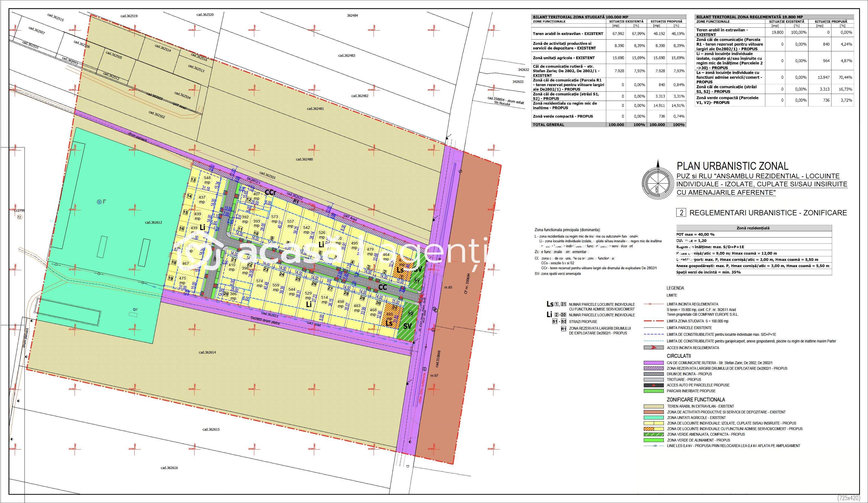Click the S1 street marker in legend
The image size is (868, 503).
tap(555, 321)
